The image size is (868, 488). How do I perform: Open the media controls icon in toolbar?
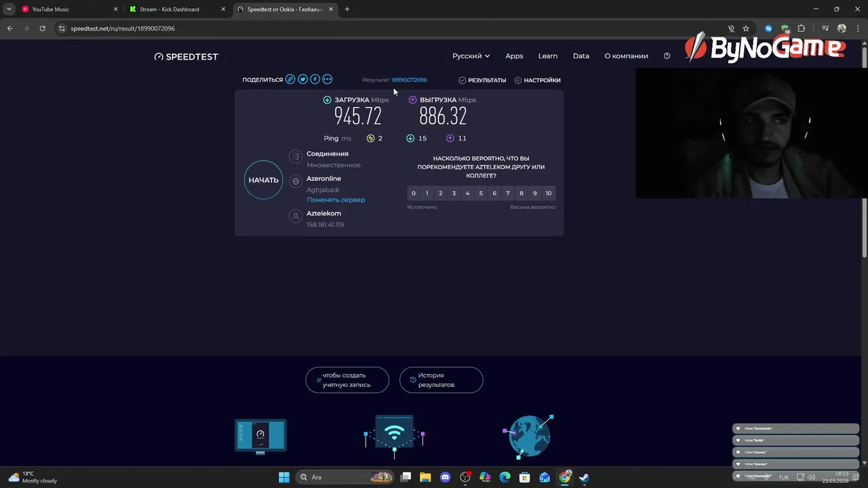(x=825, y=28)
